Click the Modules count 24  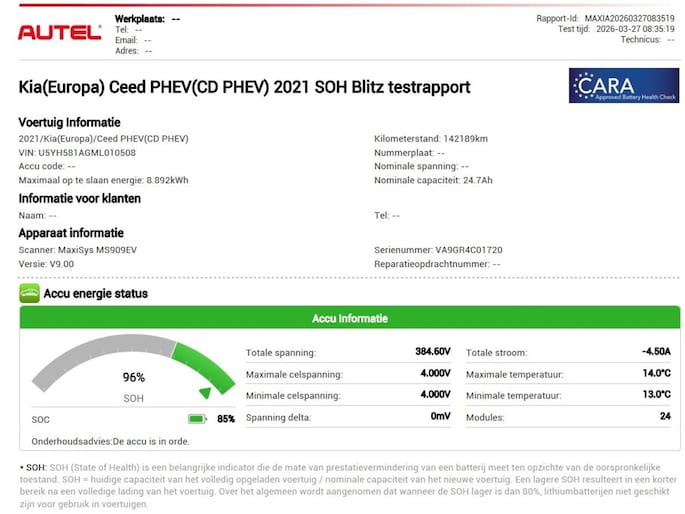[x=664, y=415]
